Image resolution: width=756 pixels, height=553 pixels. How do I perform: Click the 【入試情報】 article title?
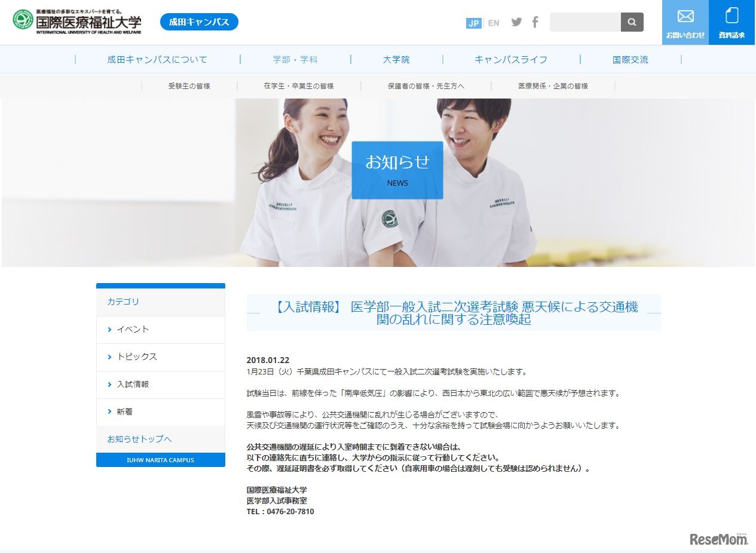click(454, 313)
